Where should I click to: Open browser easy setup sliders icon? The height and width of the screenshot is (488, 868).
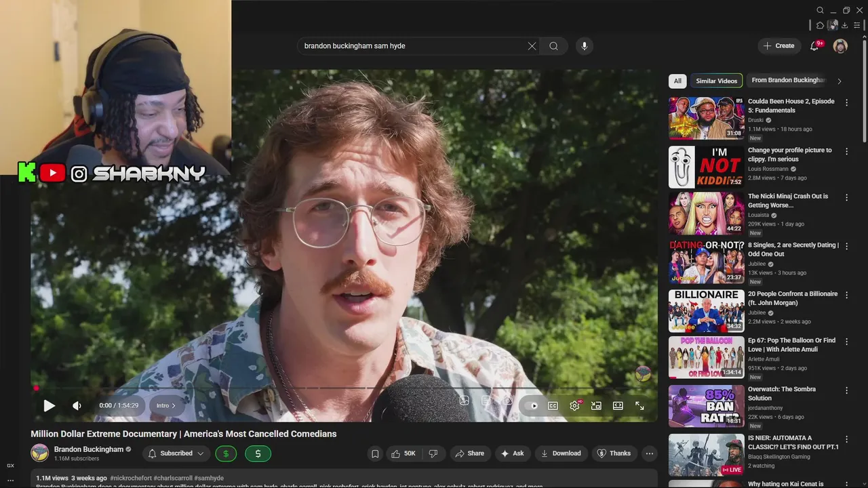point(858,25)
